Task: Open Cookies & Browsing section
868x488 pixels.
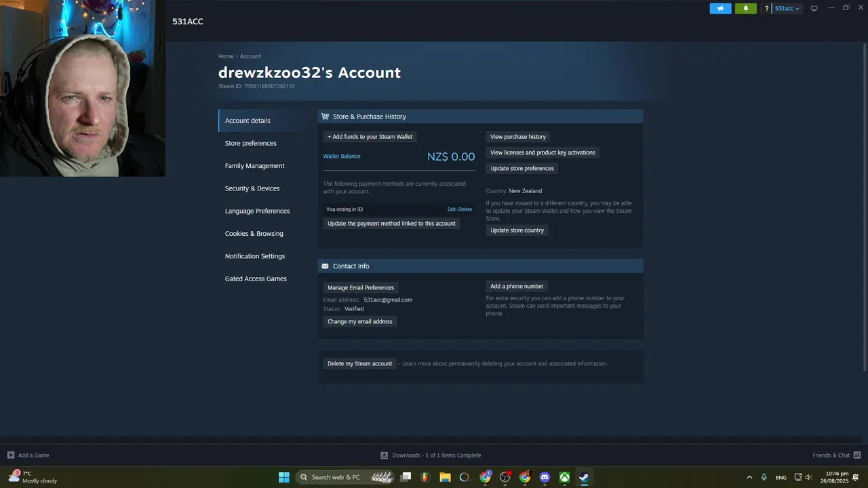Action: click(254, 234)
